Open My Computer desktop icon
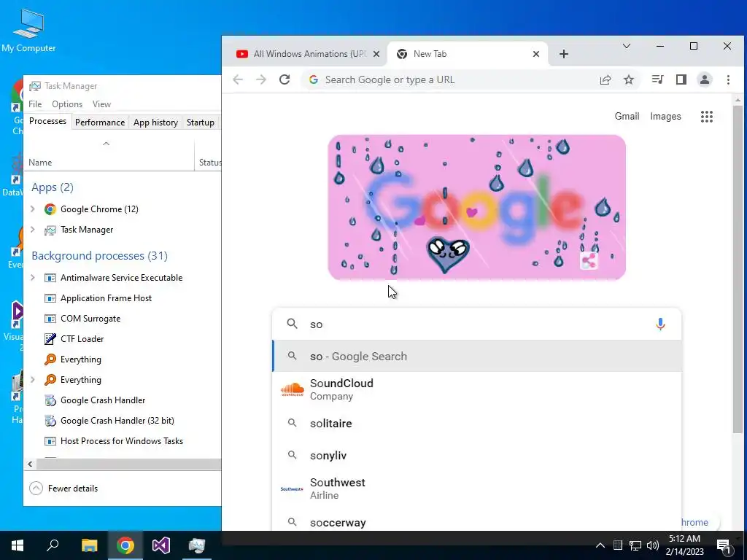The width and height of the screenshot is (747, 560). click(x=28, y=31)
